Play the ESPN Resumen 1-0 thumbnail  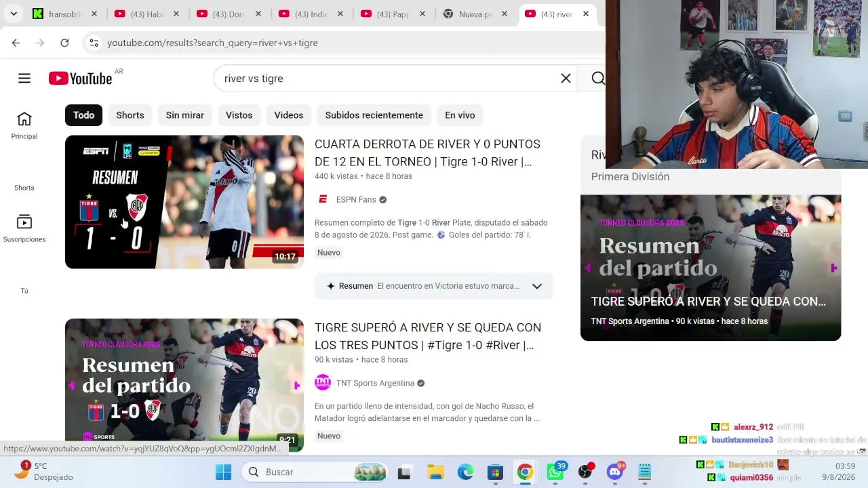[x=184, y=202]
